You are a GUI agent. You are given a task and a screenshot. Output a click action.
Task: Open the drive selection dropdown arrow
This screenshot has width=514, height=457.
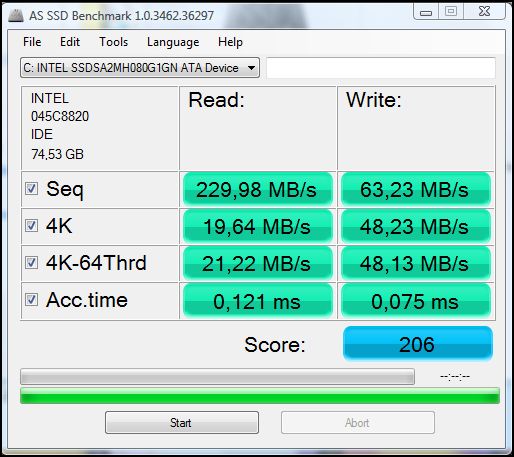tap(251, 68)
